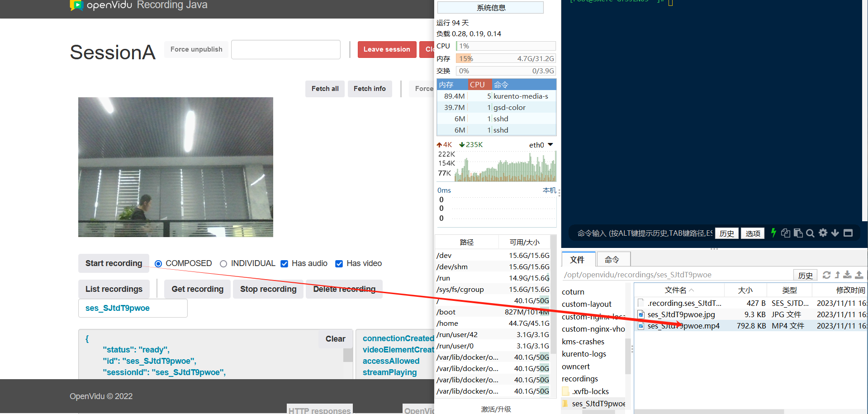Click the paste icon in the terminal toolbar

pos(798,233)
